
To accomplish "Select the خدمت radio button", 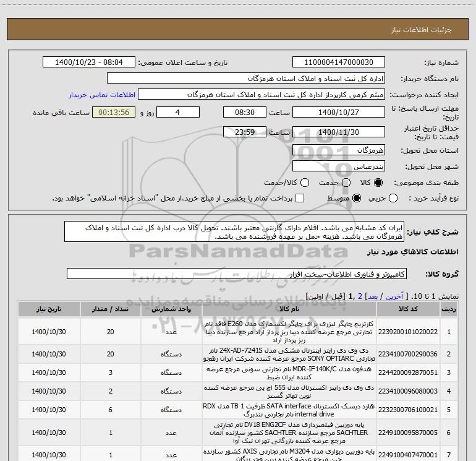I will 346,183.
